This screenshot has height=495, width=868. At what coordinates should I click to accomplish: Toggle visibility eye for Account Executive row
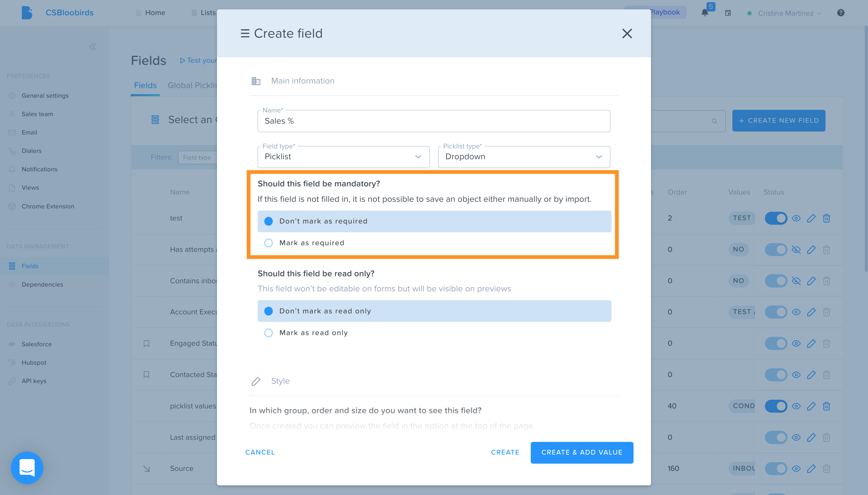796,312
